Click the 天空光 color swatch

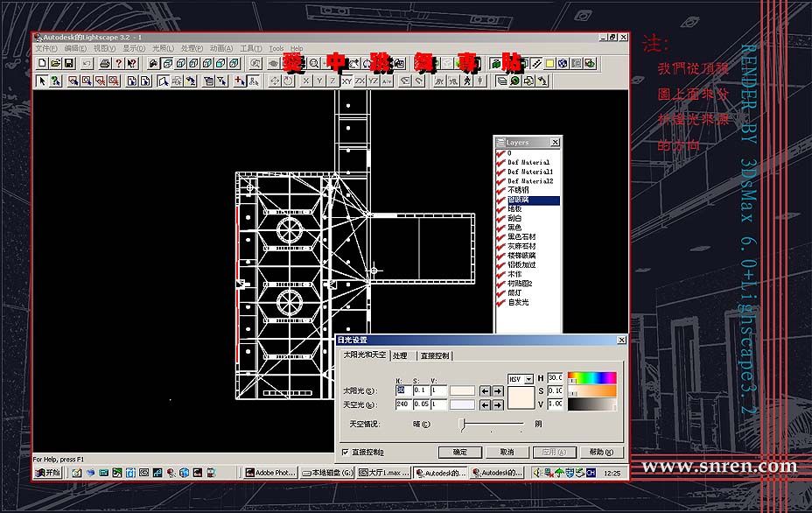462,404
